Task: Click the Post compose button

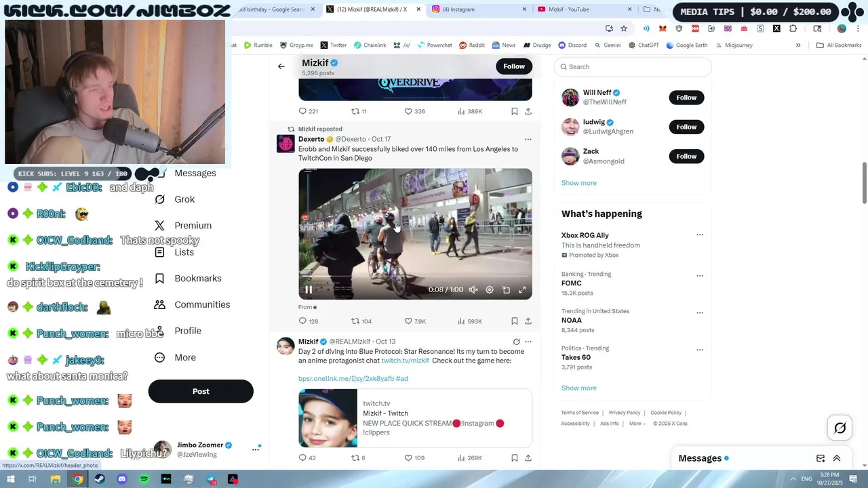Action: pyautogui.click(x=201, y=391)
